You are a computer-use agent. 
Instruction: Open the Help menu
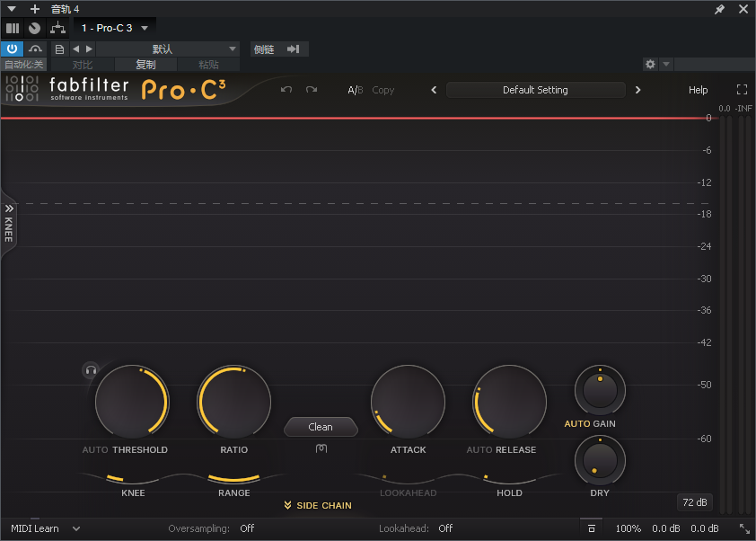pyautogui.click(x=698, y=90)
